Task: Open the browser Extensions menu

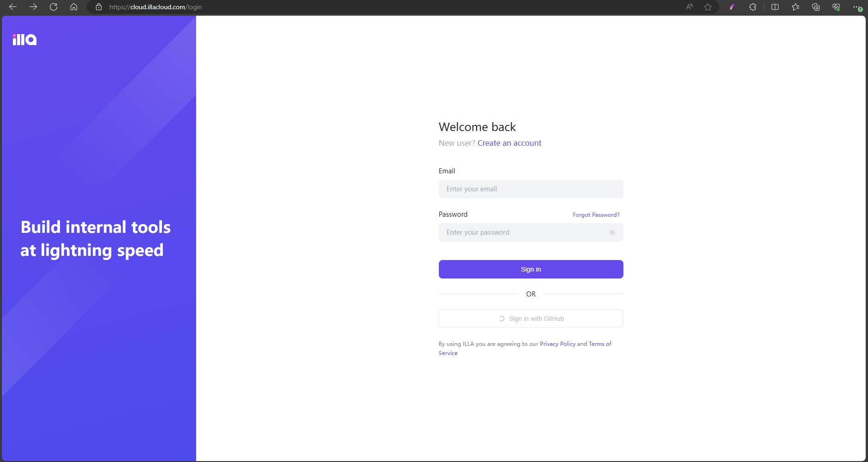Action: click(753, 7)
